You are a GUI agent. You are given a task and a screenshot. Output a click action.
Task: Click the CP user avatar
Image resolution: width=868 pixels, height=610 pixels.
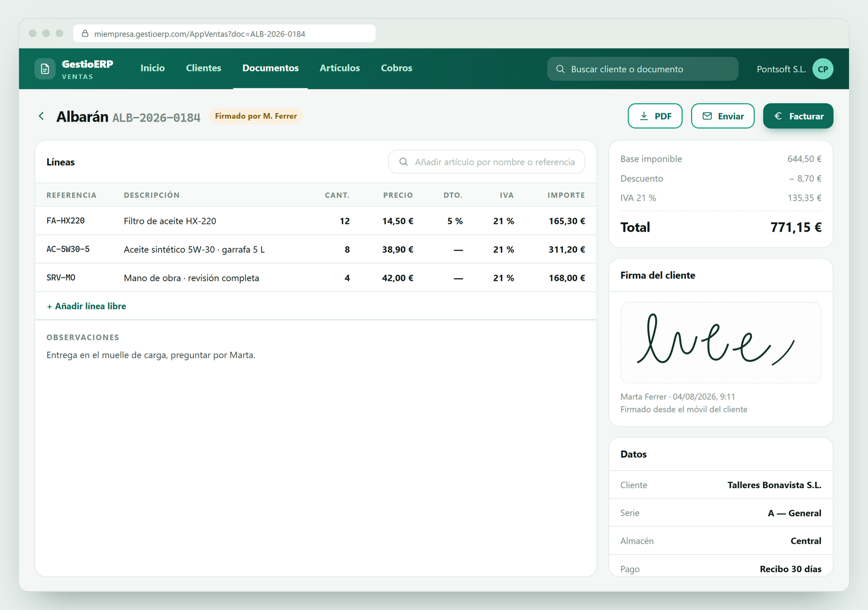(x=823, y=69)
